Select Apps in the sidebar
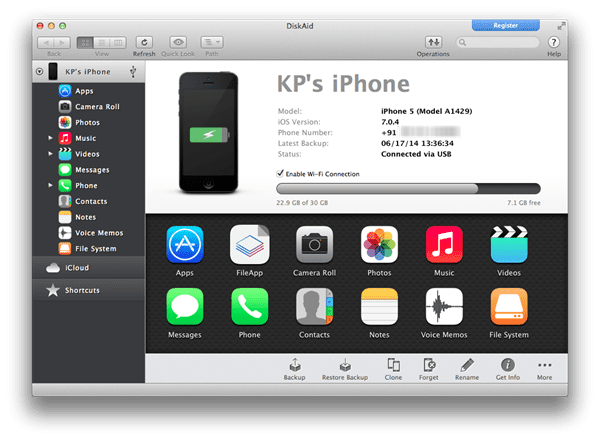 click(x=89, y=91)
